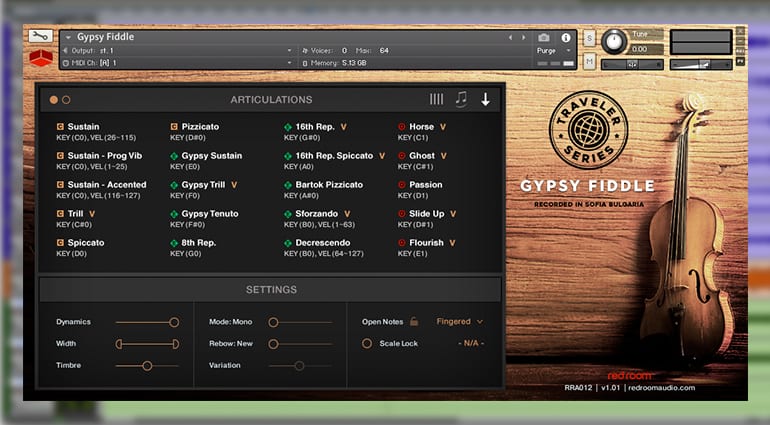Click the music note icon in Articulations
This screenshot has width=770, height=425.
461,99
